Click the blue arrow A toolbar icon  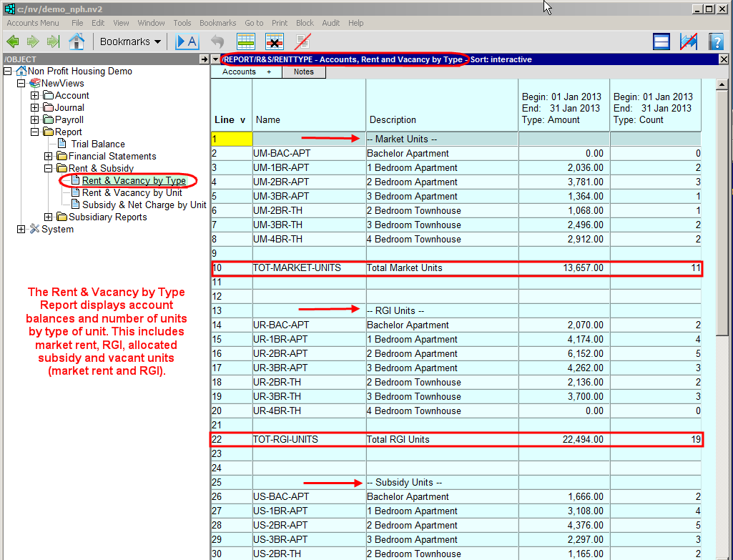coord(187,41)
